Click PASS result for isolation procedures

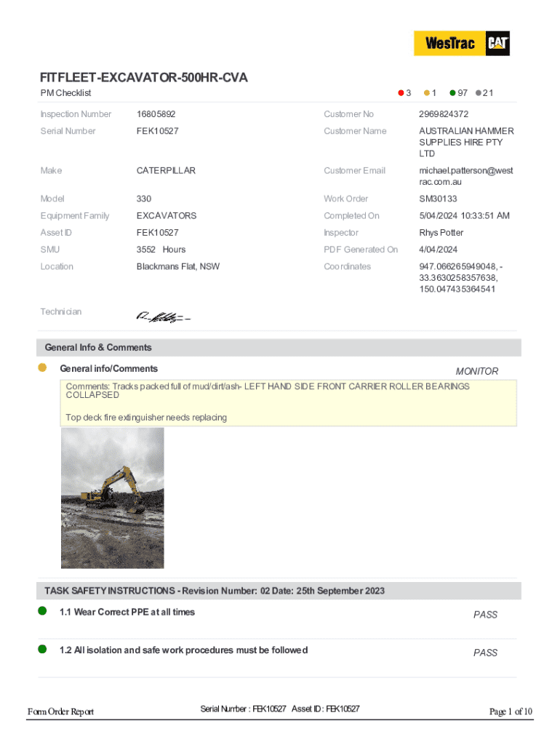coord(485,653)
